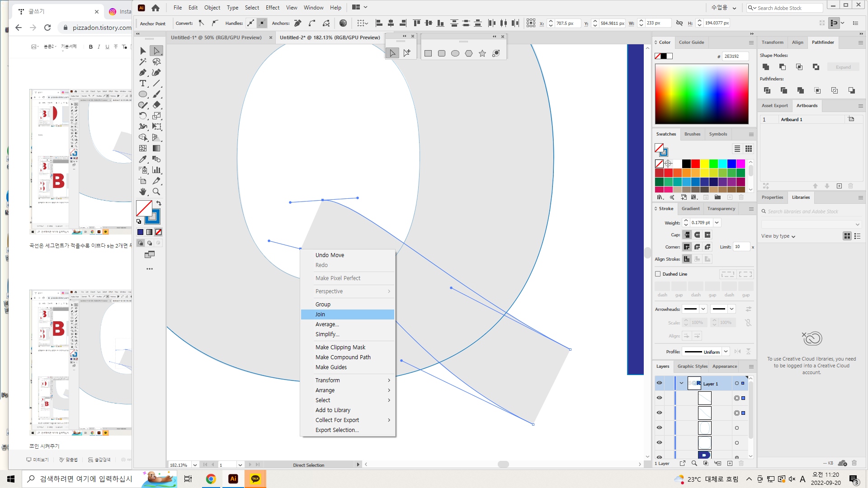Select the Rounded Rectangle shape in floating panel
Image resolution: width=868 pixels, height=488 pixels.
[442, 53]
